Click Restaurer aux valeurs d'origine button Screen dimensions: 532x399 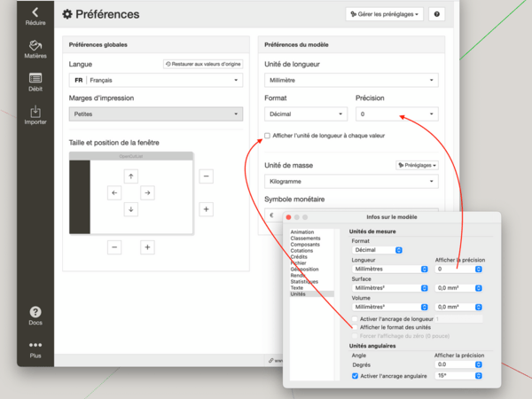coord(203,64)
